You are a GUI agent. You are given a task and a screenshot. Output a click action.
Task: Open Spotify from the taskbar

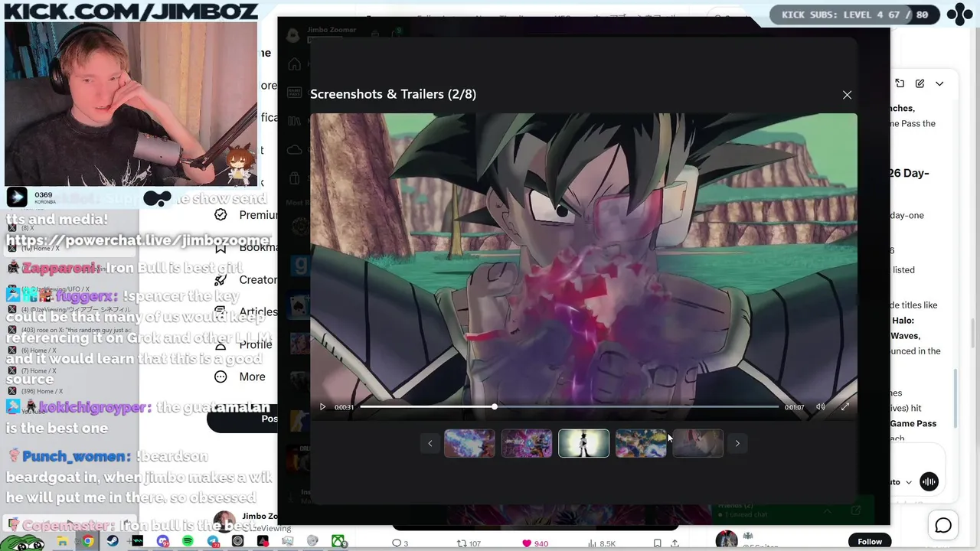click(x=188, y=542)
